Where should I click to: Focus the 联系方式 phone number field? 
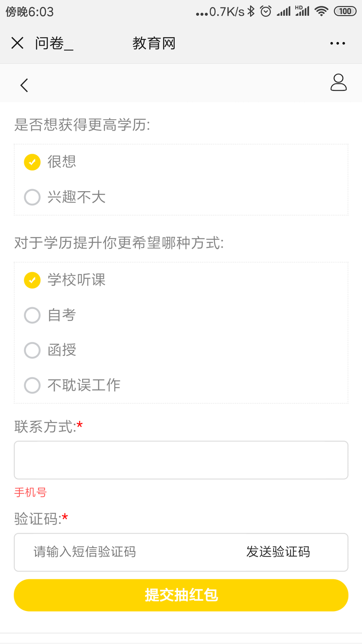click(x=181, y=460)
